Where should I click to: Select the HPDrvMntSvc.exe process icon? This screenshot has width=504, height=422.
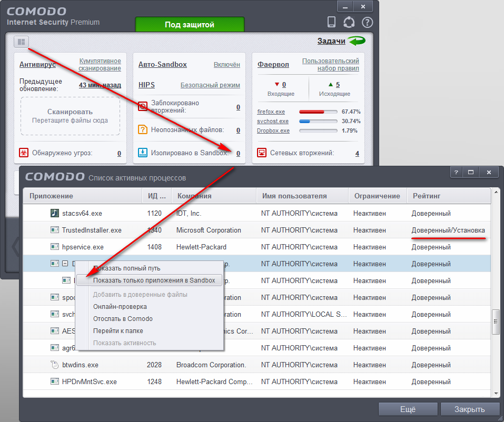pos(55,381)
